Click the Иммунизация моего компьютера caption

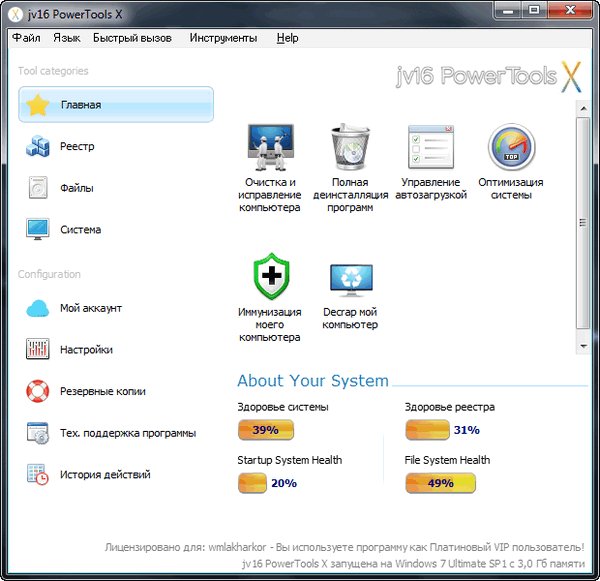tap(270, 325)
